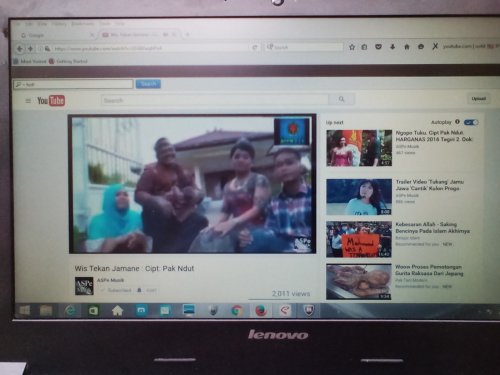Click the Firefox search box

pos(304,47)
